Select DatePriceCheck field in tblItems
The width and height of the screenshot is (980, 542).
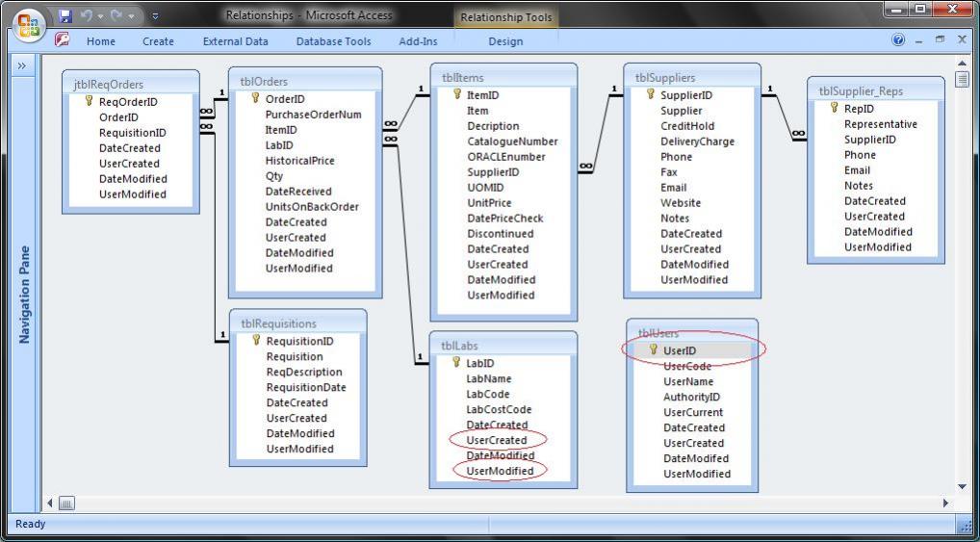click(505, 219)
